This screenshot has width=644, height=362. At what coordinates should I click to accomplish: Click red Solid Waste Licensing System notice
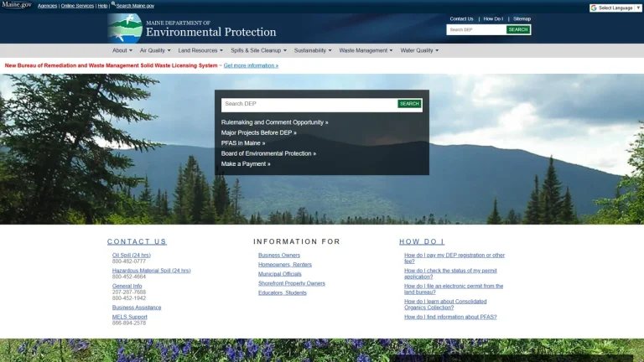(x=111, y=65)
